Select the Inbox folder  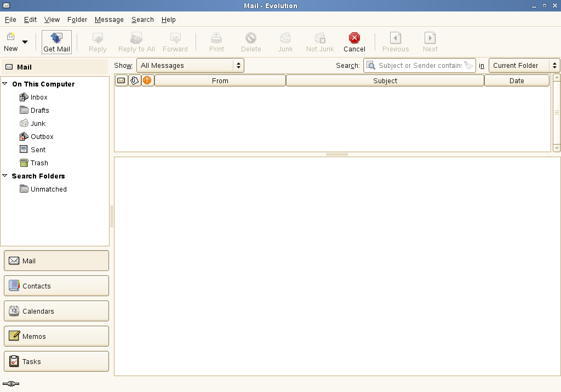39,97
